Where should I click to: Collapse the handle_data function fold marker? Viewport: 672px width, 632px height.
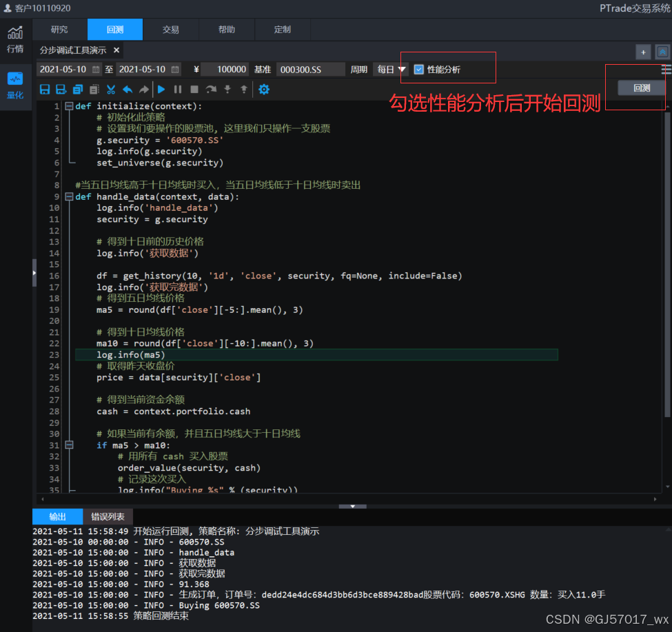(68, 196)
